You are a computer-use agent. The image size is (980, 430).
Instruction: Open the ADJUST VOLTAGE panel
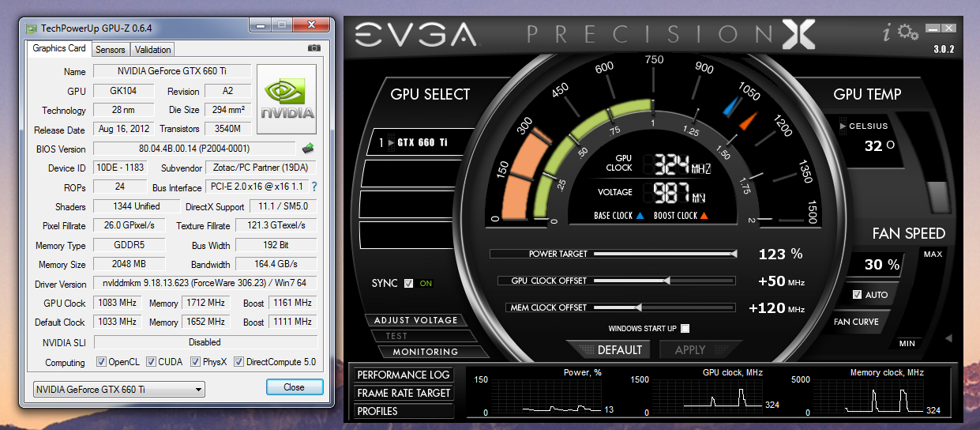(x=415, y=320)
